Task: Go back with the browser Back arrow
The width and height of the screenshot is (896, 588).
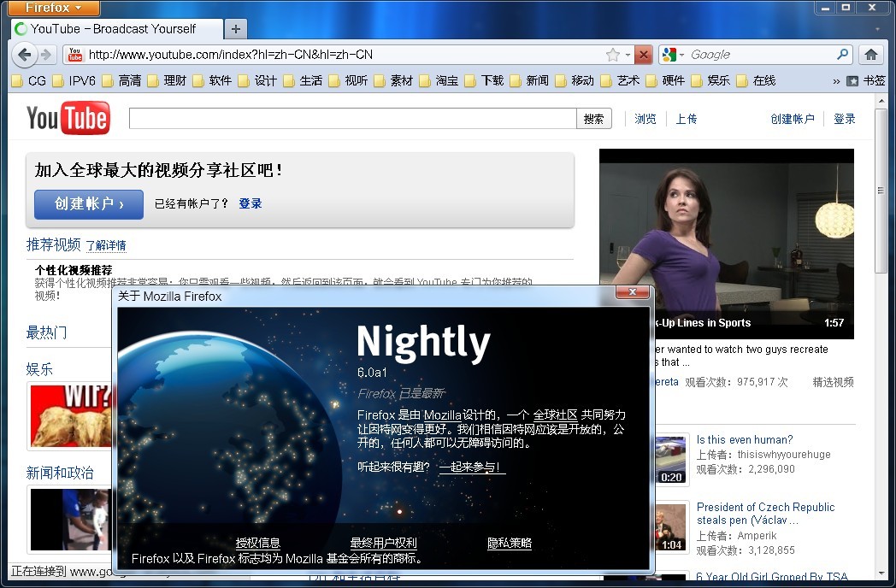Action: pos(24,55)
